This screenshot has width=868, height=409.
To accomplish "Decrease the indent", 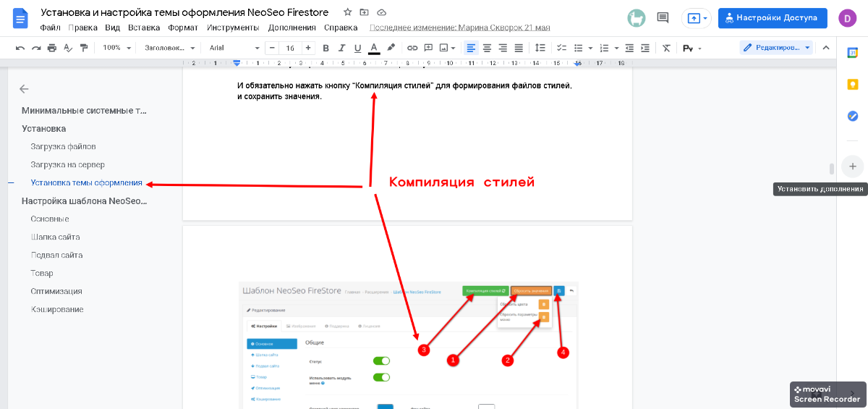I will (629, 48).
